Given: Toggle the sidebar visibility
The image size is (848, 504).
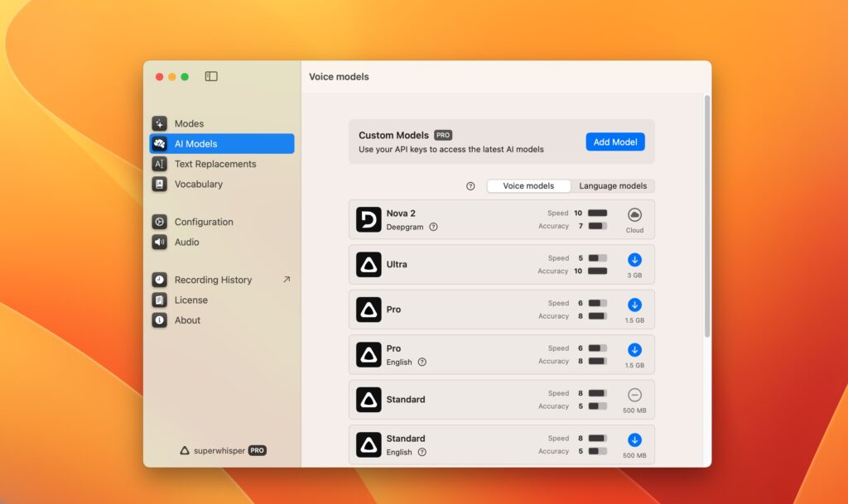Looking at the screenshot, I should [x=211, y=75].
